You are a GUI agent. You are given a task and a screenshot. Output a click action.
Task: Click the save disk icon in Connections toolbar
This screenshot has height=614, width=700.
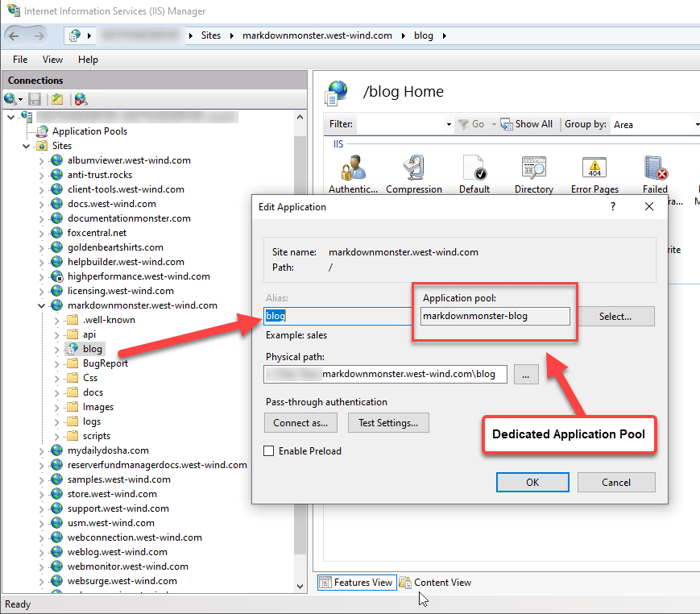tap(35, 99)
